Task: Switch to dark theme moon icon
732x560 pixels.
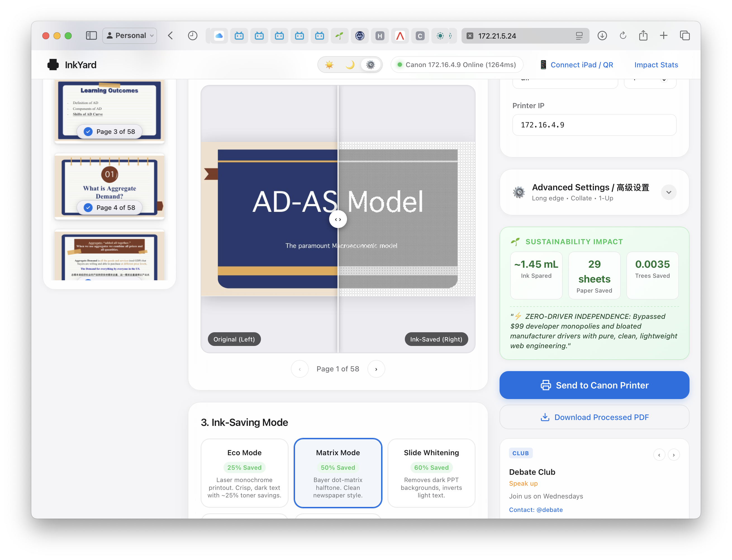Action: pyautogui.click(x=350, y=65)
